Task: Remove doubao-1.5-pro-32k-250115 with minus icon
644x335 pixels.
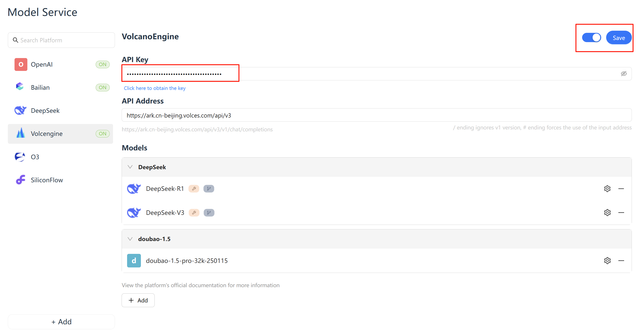Action: (621, 261)
